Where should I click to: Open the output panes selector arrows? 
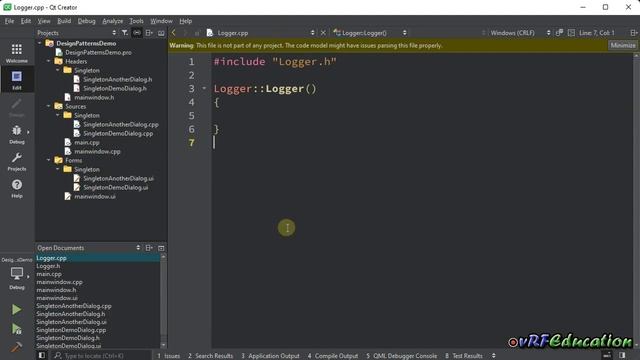(493, 356)
